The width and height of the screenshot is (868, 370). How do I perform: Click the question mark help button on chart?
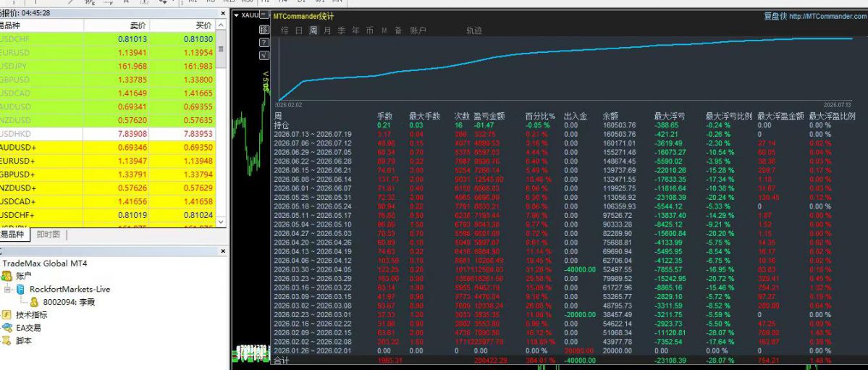pos(264,43)
